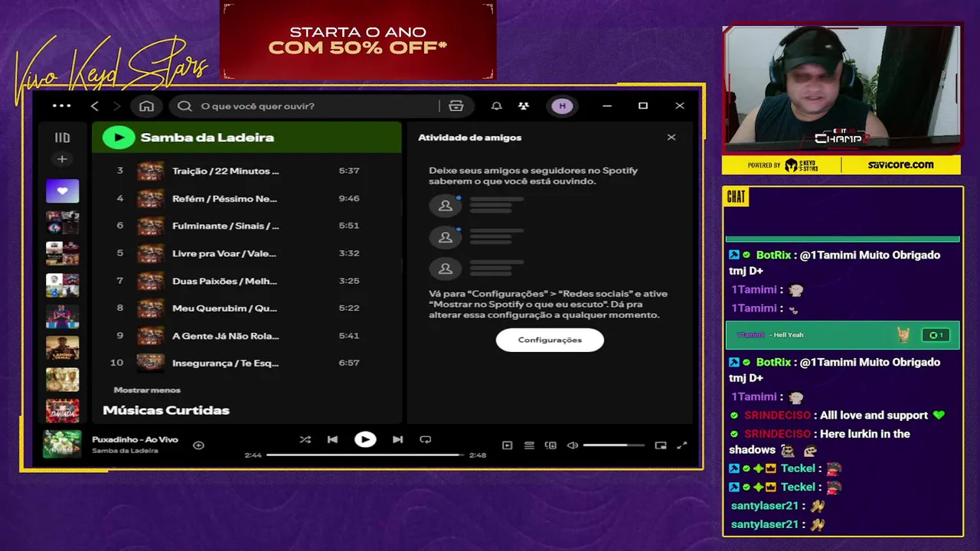Open Puxadinho - Ao Vivo track title
This screenshot has width=980, height=551.
click(135, 439)
